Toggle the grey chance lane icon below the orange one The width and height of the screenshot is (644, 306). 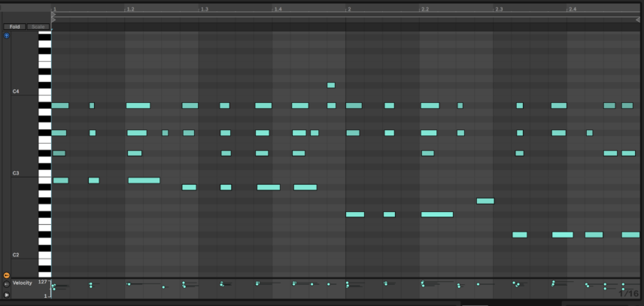7,284
